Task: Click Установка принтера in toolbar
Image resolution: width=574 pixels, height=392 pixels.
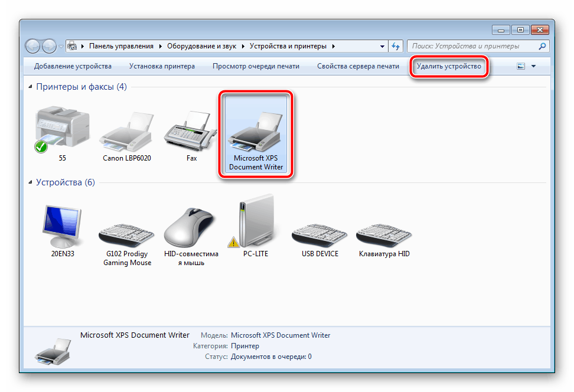Action: click(x=162, y=66)
